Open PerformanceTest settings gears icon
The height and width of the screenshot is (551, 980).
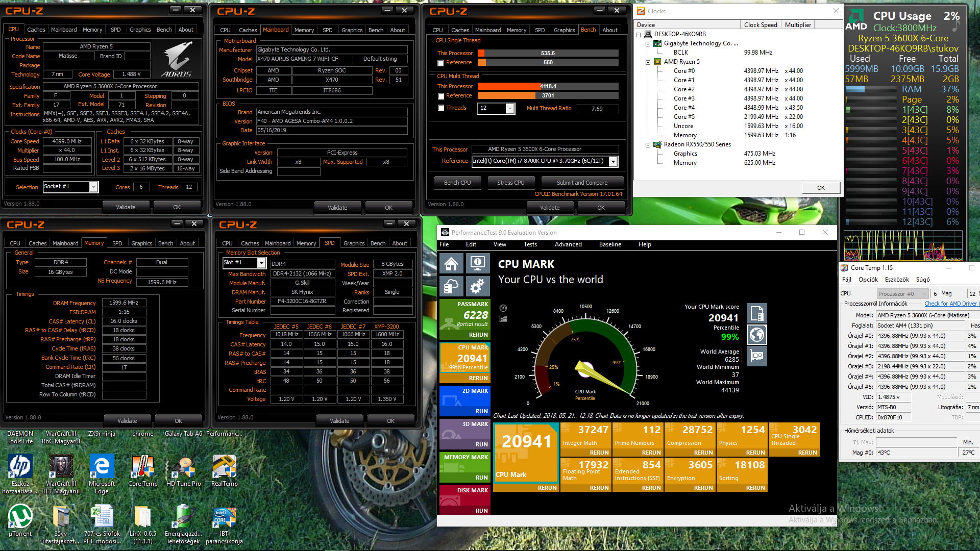point(477,287)
